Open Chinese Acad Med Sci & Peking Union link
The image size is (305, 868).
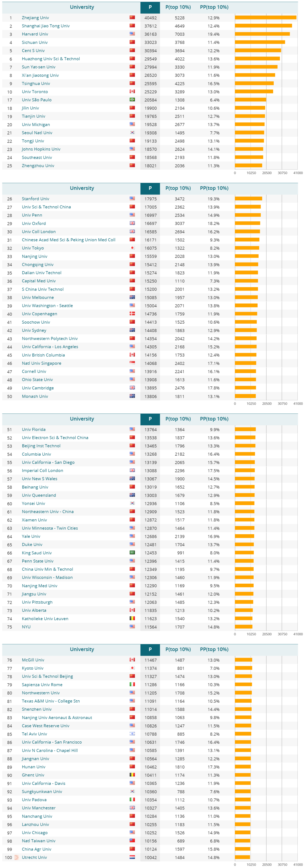68,240
